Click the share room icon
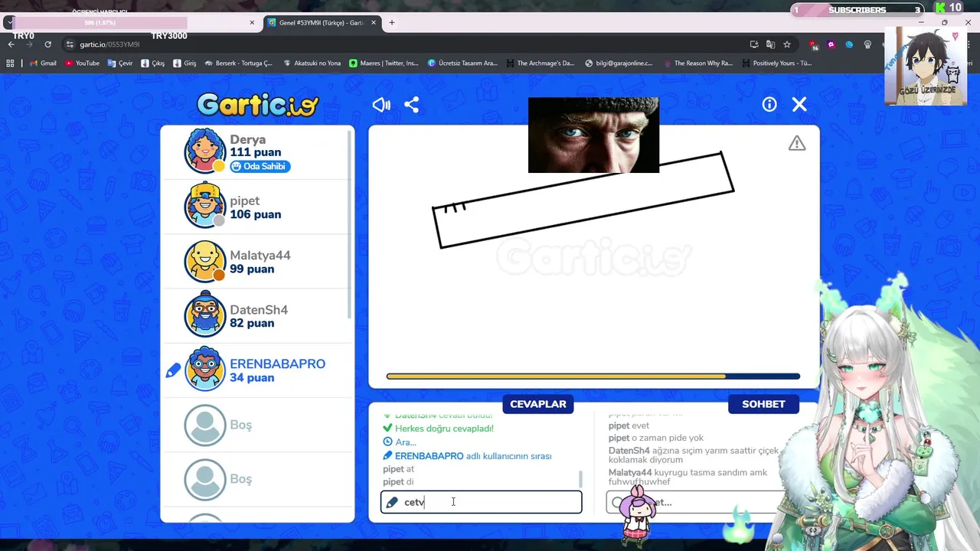 coord(412,105)
